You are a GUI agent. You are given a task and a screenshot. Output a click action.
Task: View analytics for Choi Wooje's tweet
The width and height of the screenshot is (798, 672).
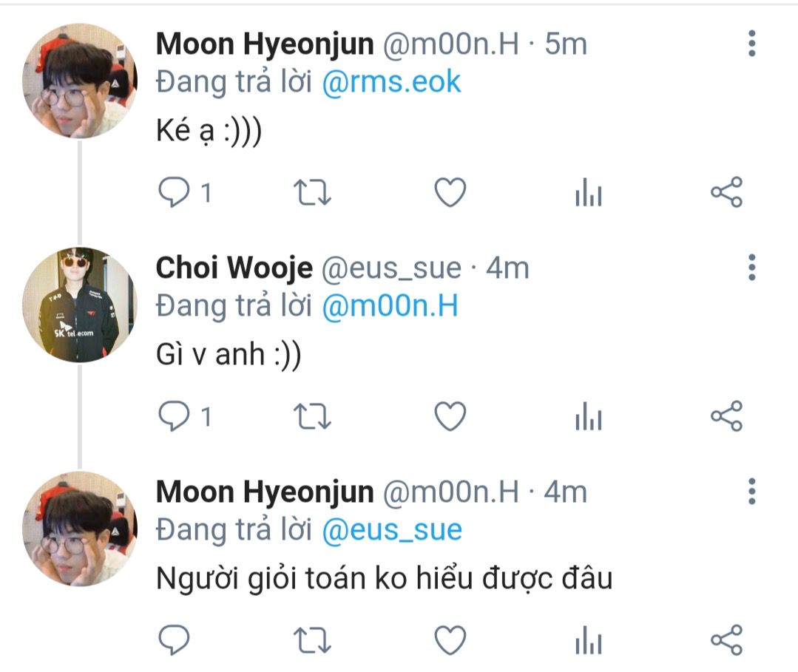coord(588,416)
